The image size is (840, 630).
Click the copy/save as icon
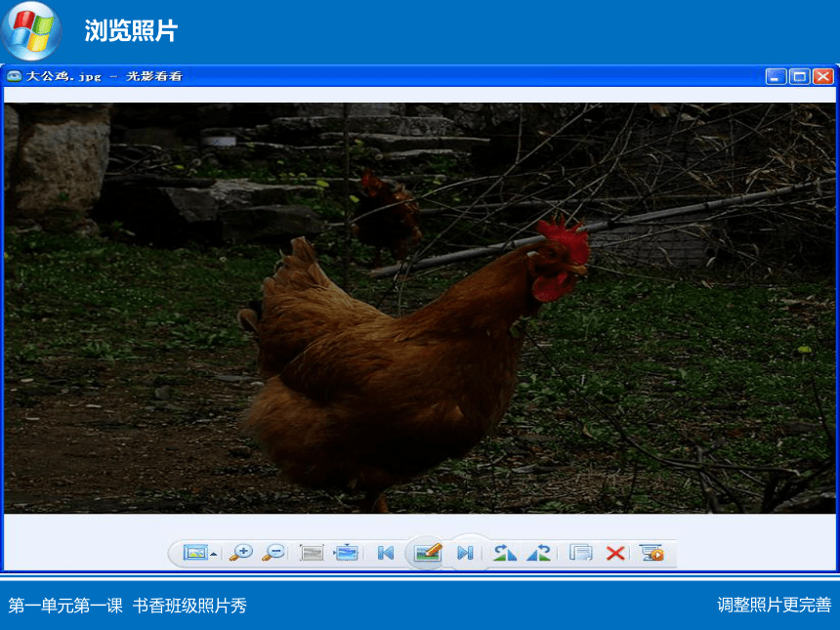[x=580, y=552]
